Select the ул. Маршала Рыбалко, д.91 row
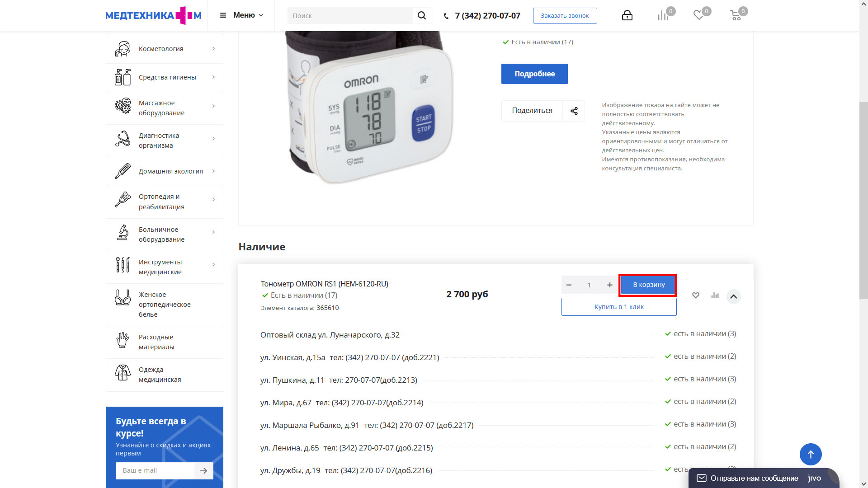Screen dimensions: 868x488 [x=498, y=425]
